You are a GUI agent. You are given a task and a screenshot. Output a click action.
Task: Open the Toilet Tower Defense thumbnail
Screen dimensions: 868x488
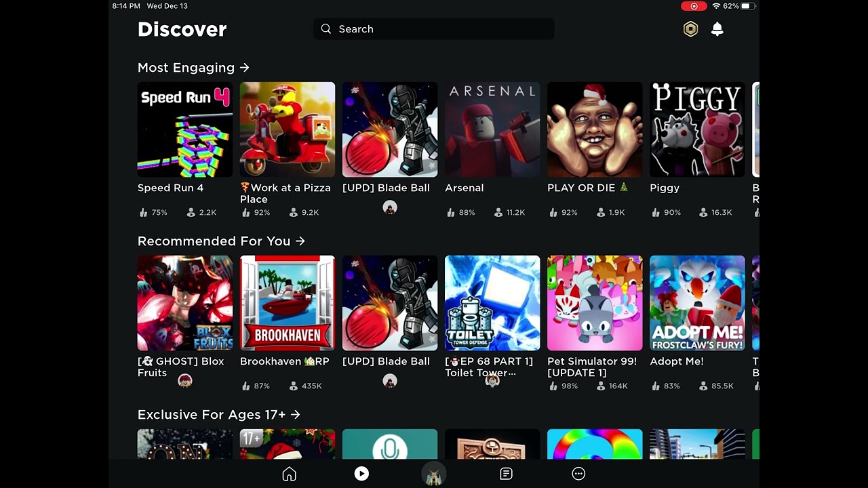[492, 303]
